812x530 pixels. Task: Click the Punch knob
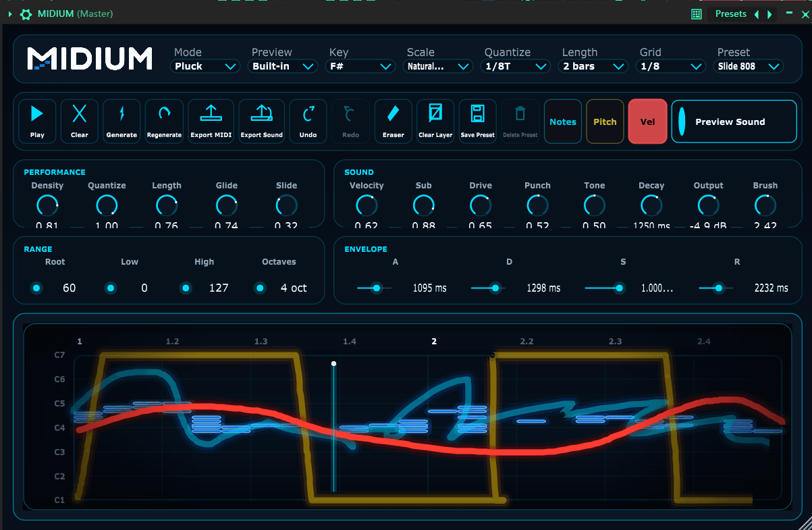(537, 205)
